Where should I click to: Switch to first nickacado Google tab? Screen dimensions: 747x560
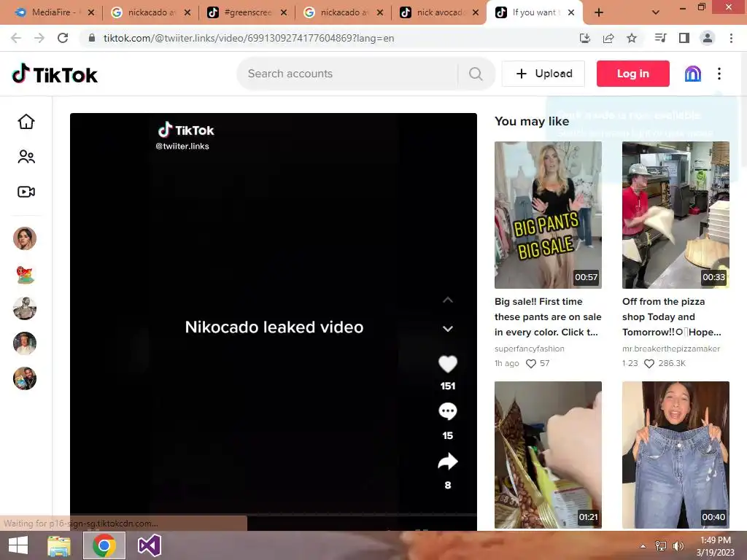pyautogui.click(x=149, y=12)
